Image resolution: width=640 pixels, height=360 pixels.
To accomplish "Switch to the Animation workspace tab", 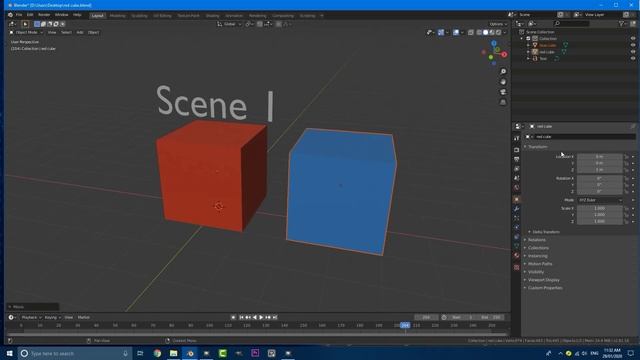I will pos(234,16).
